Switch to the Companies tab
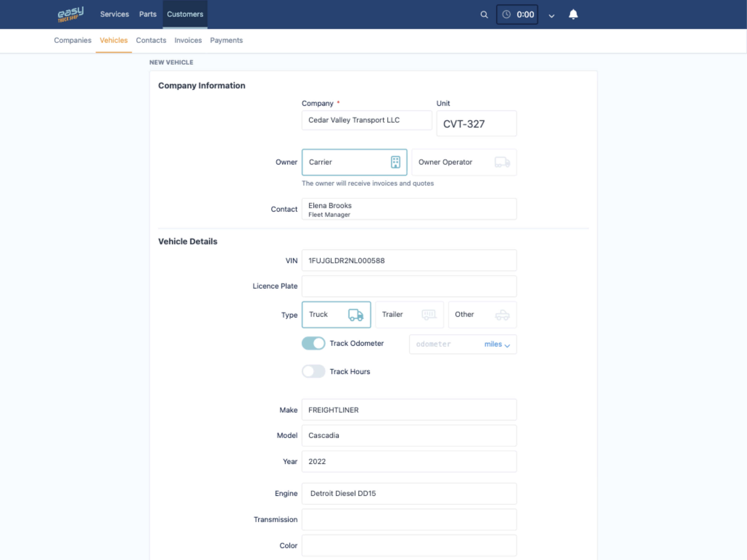 pos(73,40)
